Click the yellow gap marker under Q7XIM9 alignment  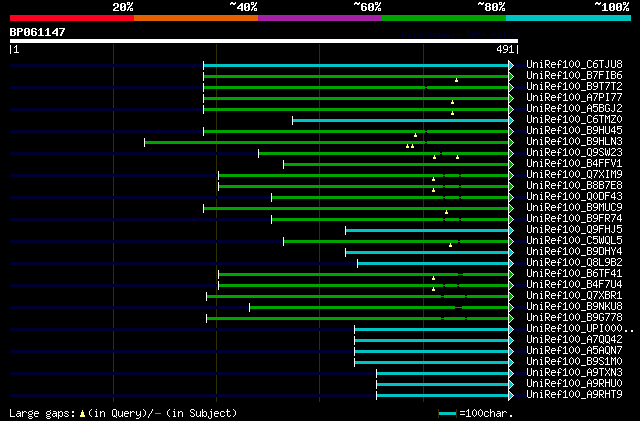pos(433,180)
